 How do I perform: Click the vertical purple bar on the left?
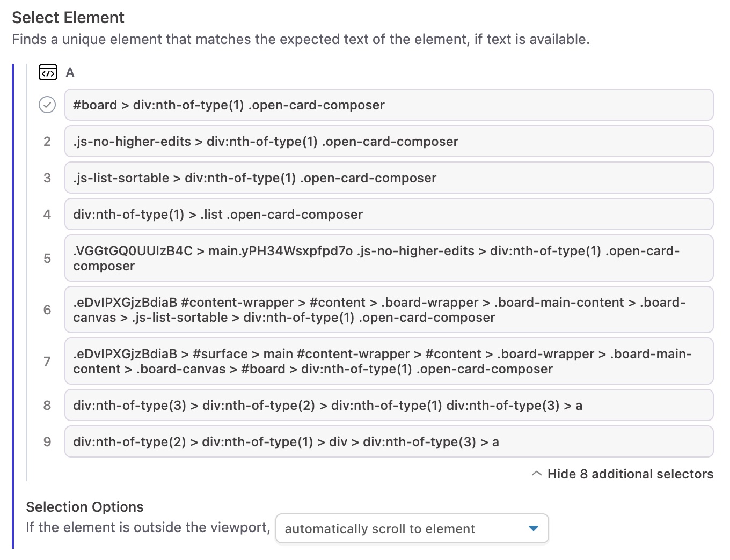(x=13, y=306)
